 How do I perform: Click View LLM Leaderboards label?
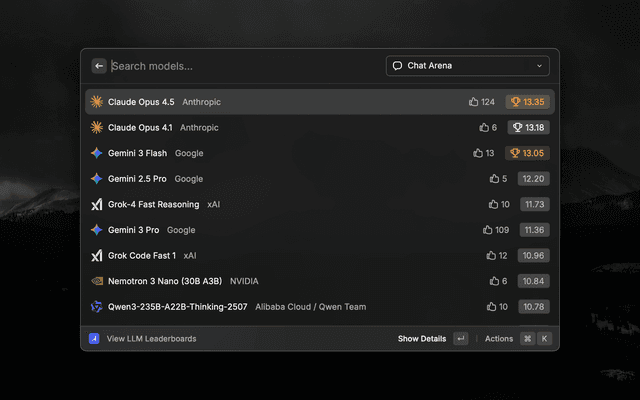151,339
